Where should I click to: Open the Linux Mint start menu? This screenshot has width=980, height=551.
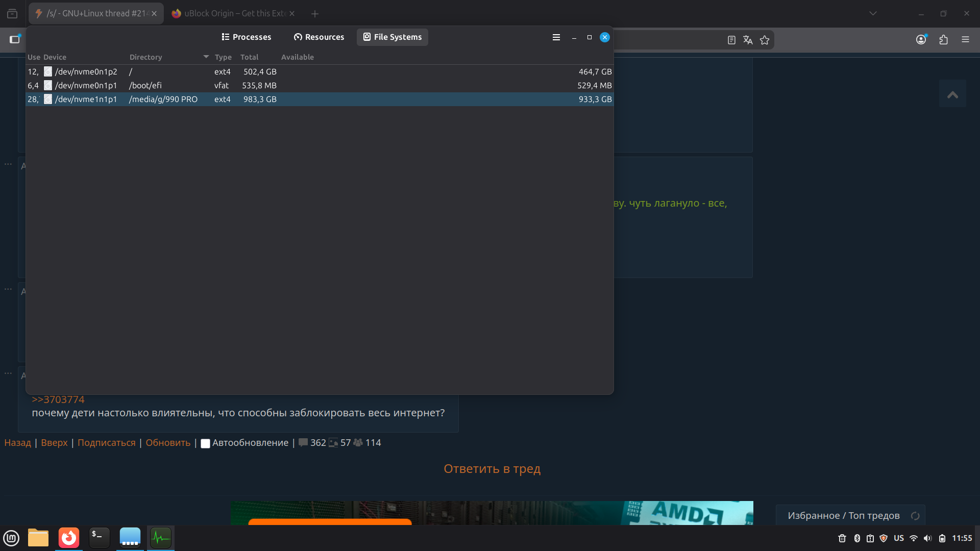pyautogui.click(x=11, y=538)
